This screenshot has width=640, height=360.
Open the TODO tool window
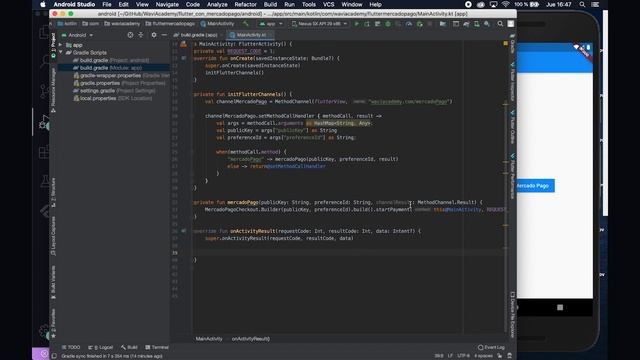click(71, 347)
